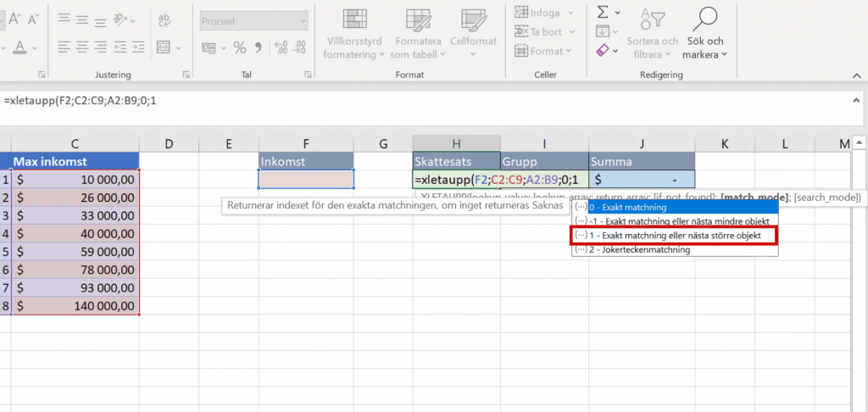This screenshot has height=412, width=868.
Task: Click column C header
Action: coord(75,144)
